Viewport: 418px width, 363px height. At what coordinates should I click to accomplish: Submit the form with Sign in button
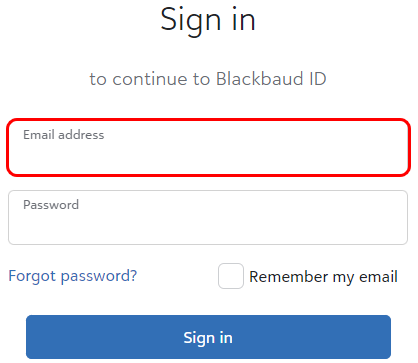pos(208,337)
